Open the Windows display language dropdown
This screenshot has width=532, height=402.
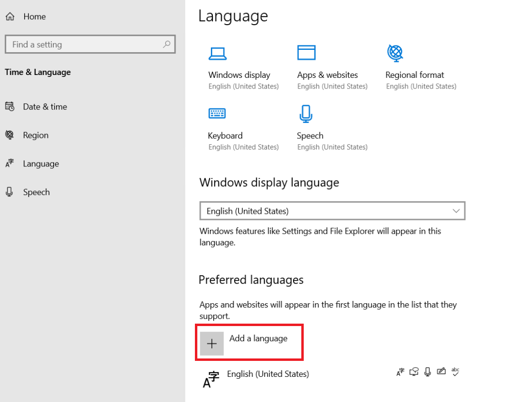(332, 211)
